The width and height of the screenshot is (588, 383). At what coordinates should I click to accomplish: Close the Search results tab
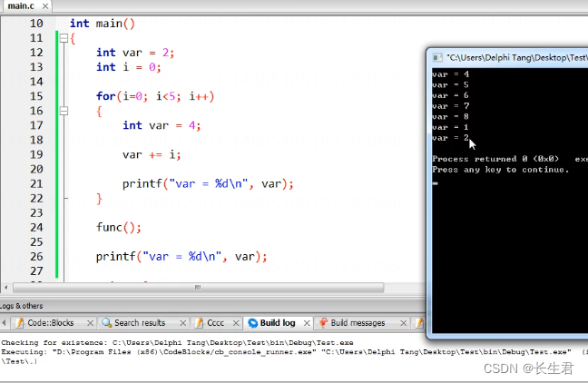tap(182, 323)
